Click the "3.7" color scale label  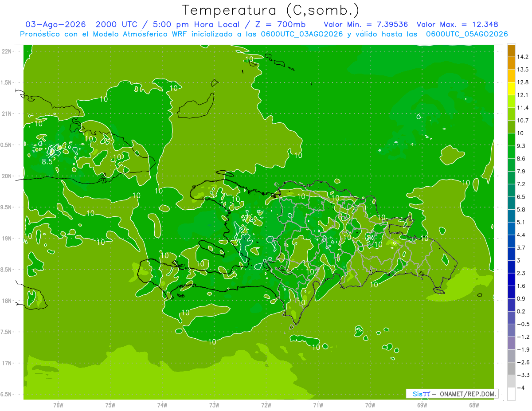click(x=521, y=248)
